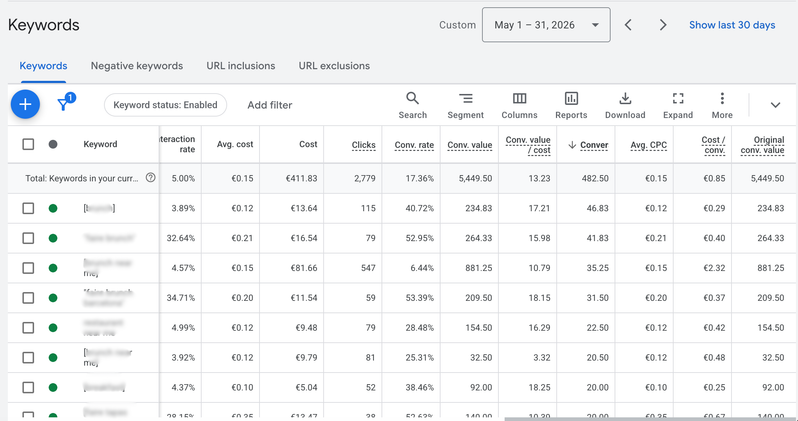Tick the select-all checkbox in header
This screenshot has height=421, width=798.
pyautogui.click(x=28, y=144)
